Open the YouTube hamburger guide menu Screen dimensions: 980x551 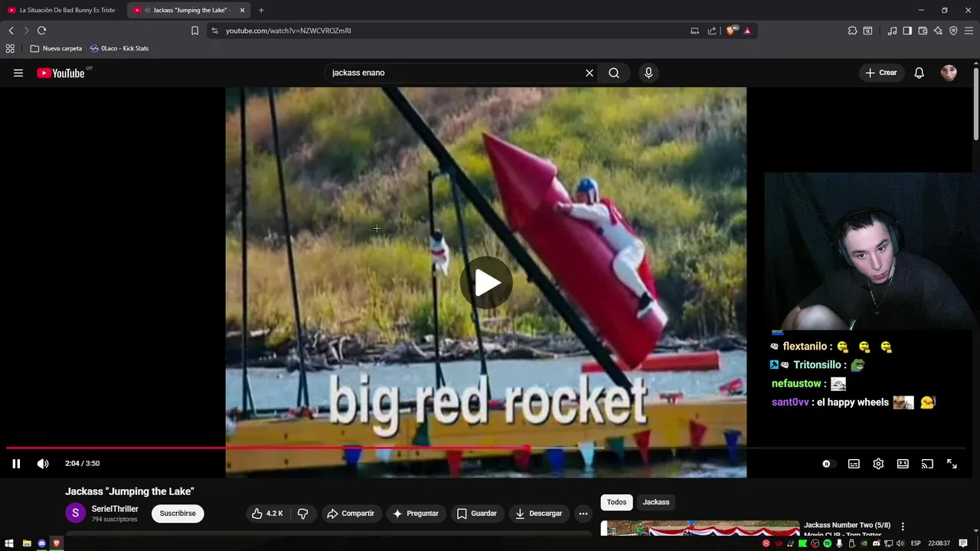tap(18, 73)
